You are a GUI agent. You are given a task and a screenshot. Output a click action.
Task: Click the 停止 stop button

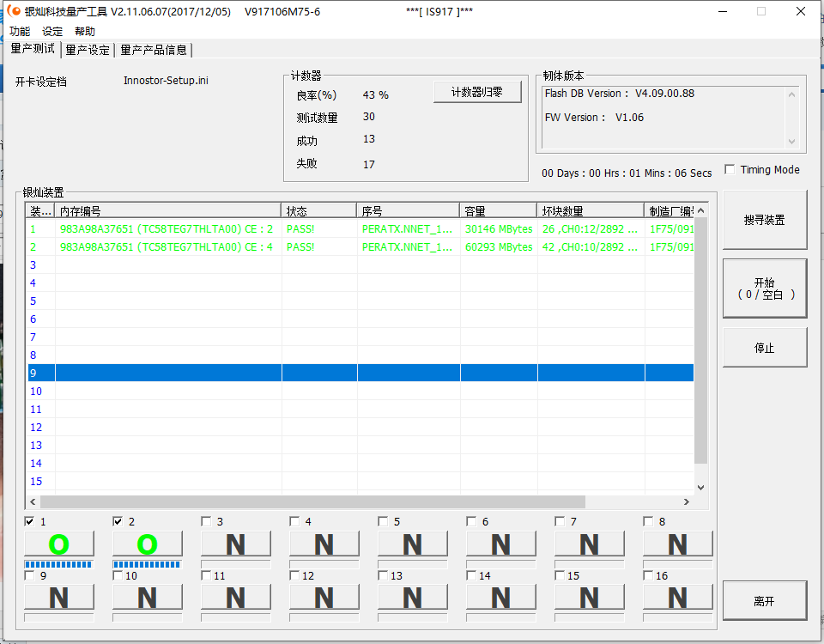(765, 348)
